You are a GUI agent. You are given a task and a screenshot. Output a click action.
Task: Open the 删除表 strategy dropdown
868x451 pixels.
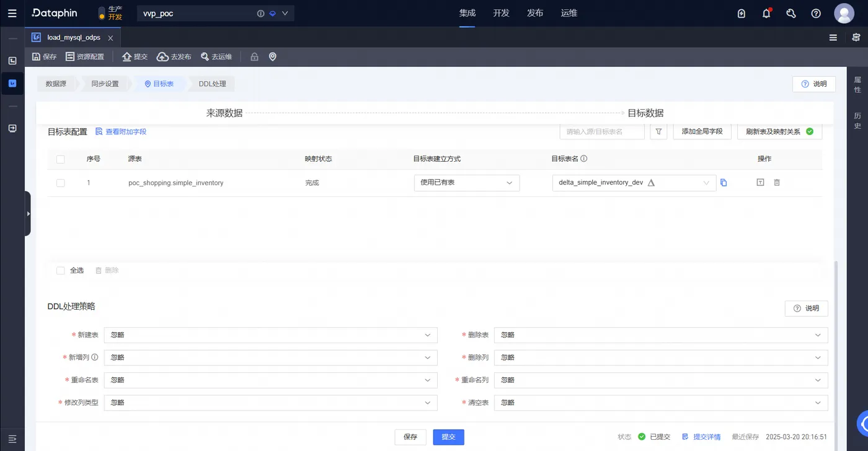pyautogui.click(x=661, y=335)
